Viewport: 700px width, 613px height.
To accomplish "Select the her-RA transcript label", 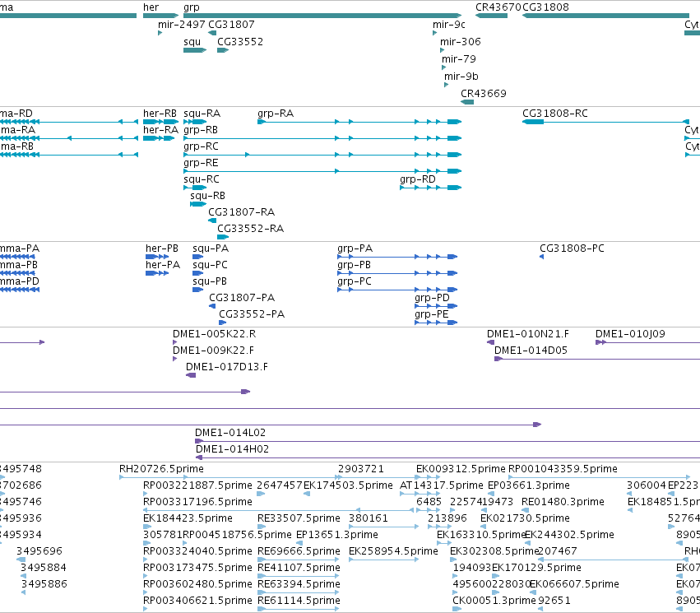I will pos(160,130).
